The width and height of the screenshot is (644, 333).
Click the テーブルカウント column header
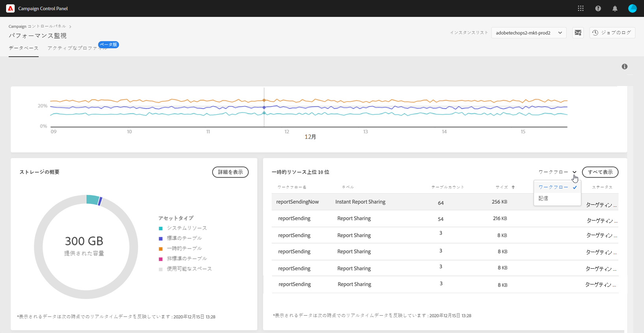coord(448,187)
